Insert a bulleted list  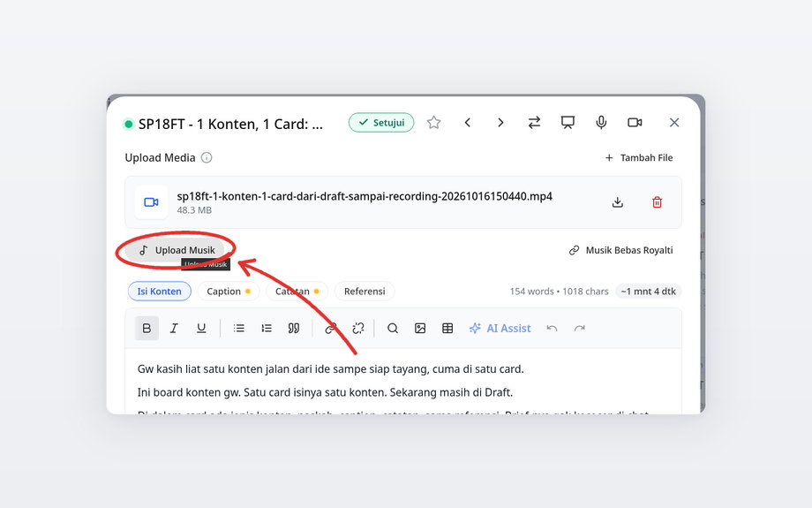(238, 328)
